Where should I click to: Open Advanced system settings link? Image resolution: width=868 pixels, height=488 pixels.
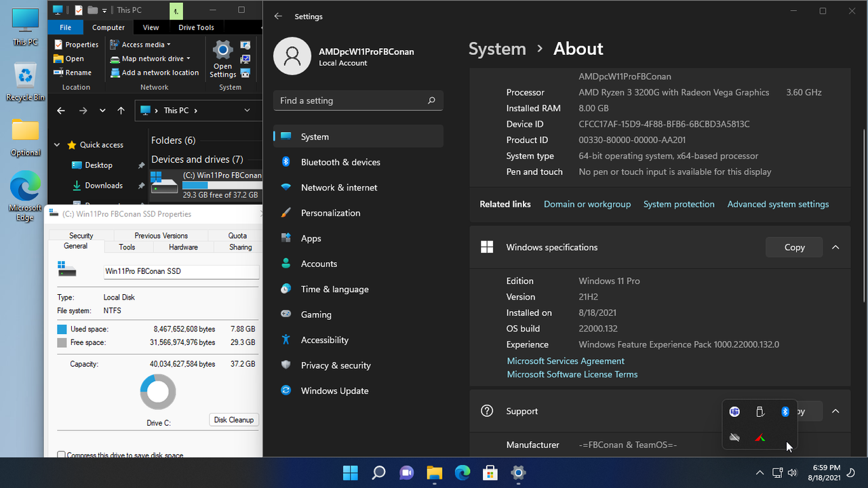tap(778, 204)
